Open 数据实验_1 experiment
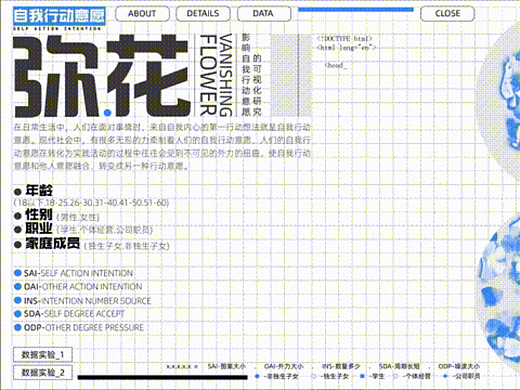The height and width of the screenshot is (390, 520). [43, 355]
